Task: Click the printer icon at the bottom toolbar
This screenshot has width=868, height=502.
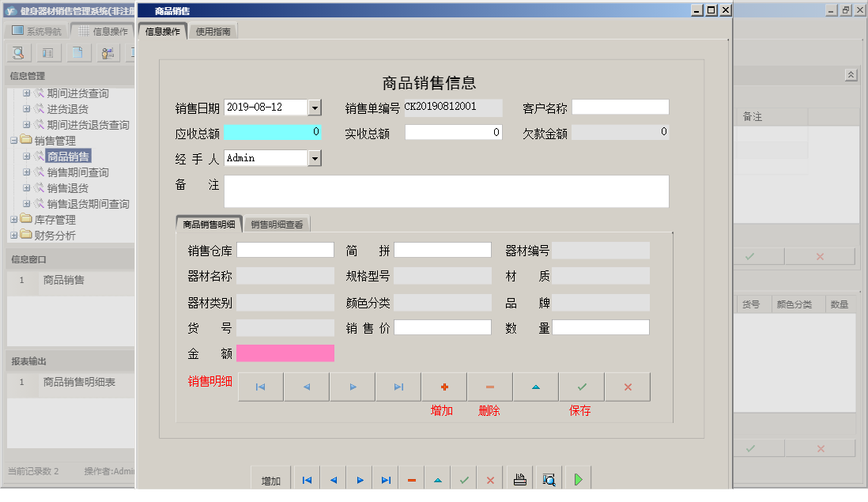Action: coord(520,477)
